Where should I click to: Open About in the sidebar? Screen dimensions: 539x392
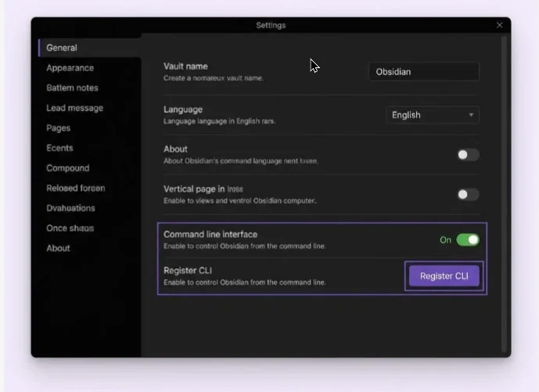pyautogui.click(x=58, y=248)
